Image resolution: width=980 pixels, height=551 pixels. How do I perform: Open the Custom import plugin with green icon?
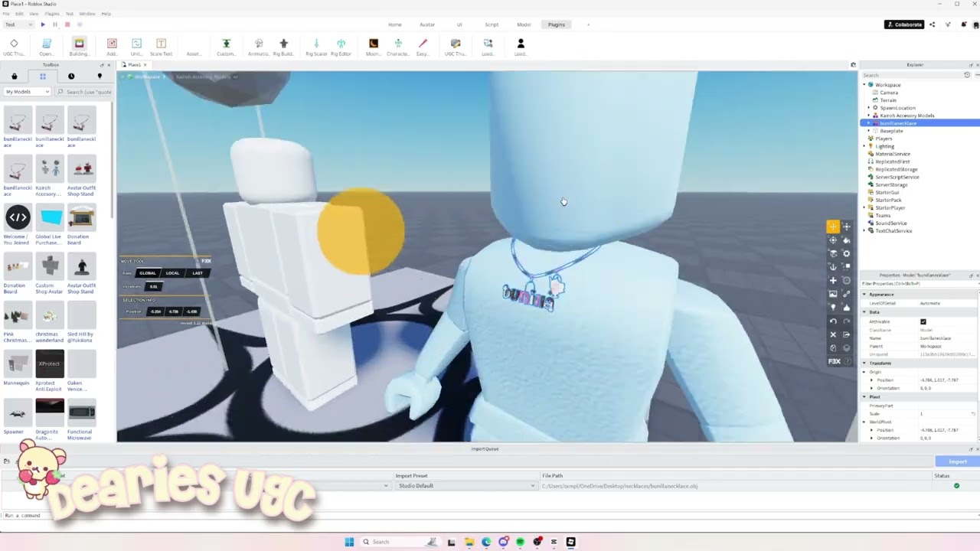point(226,47)
